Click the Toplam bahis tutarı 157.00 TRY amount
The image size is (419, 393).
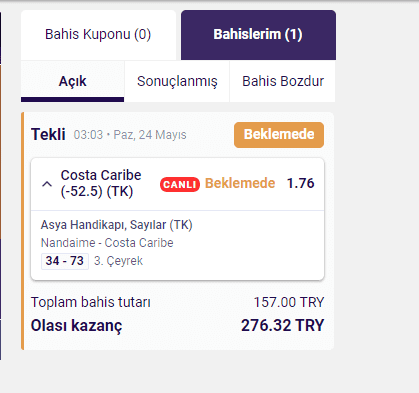289,302
